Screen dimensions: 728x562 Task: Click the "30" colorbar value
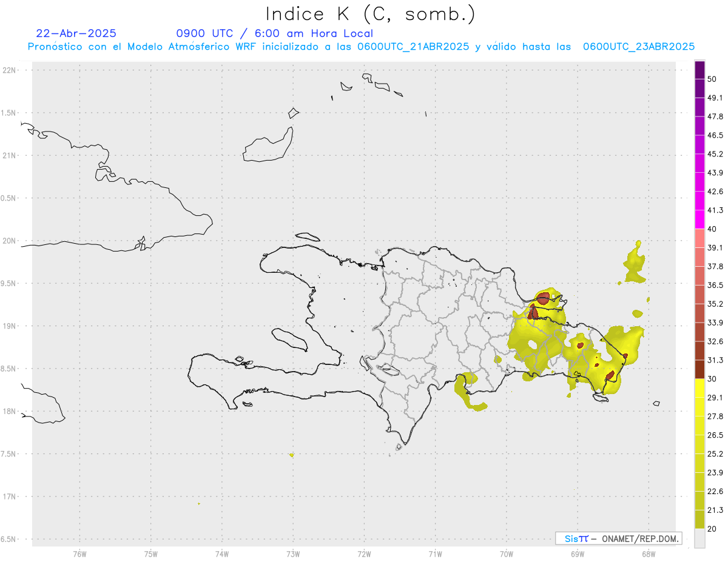tap(712, 379)
